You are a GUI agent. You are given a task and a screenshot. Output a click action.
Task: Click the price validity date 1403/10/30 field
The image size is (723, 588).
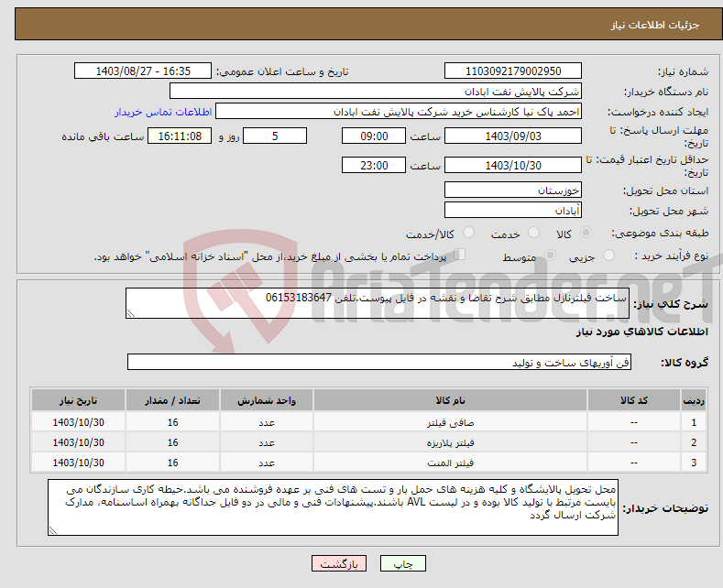[513, 165]
